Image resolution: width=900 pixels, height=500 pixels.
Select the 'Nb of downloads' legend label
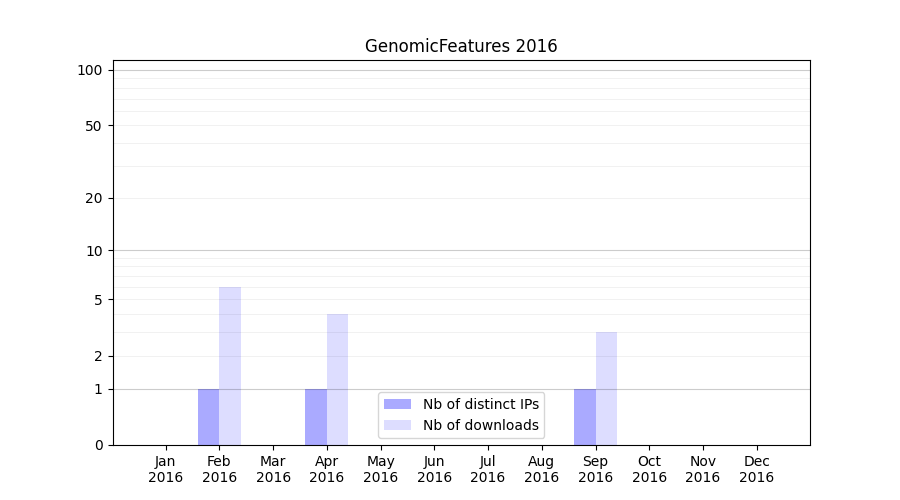[480, 425]
